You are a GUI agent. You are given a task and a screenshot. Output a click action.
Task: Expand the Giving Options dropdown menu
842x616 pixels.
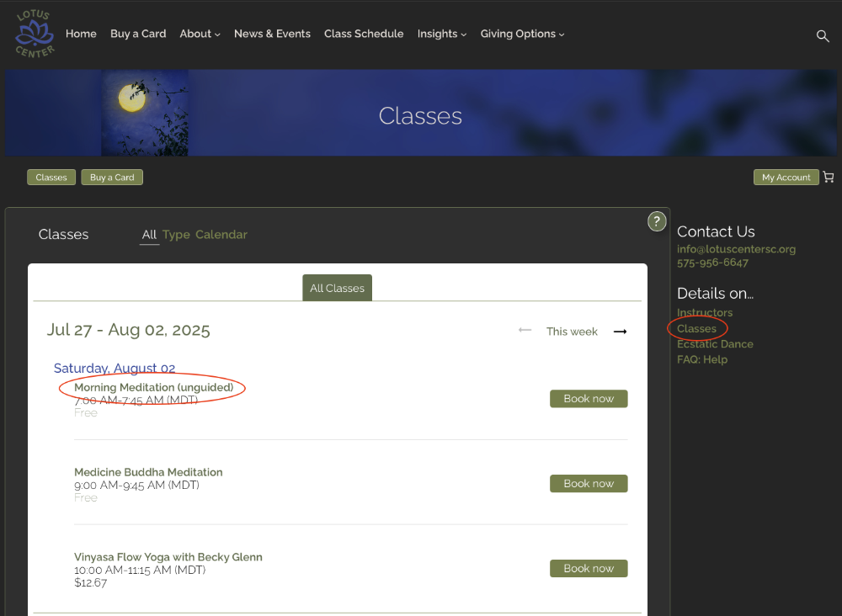pyautogui.click(x=522, y=34)
